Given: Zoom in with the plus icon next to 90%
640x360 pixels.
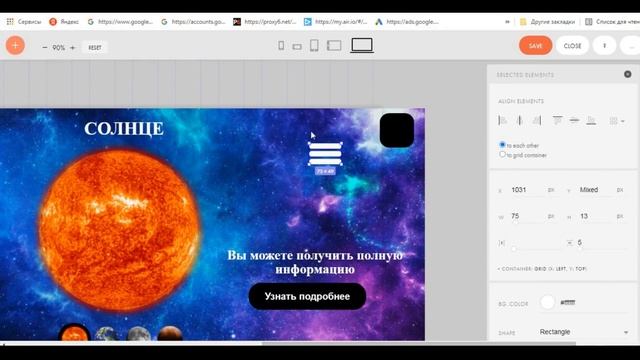Looking at the screenshot, I should click(x=73, y=48).
